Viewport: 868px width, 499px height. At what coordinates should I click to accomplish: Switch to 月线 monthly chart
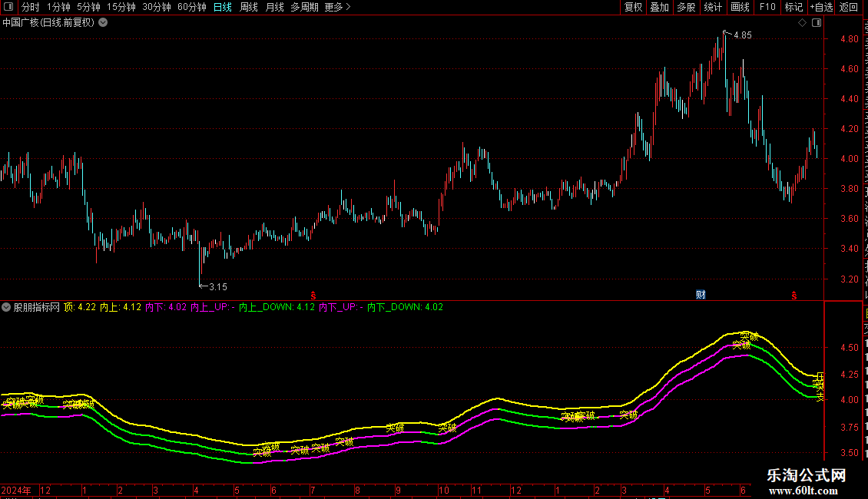click(274, 7)
